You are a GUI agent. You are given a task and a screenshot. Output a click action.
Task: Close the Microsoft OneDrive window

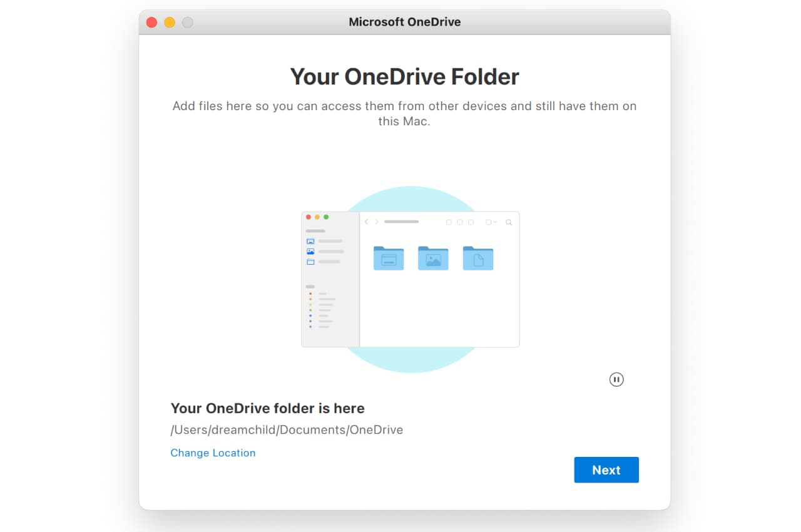(151, 23)
